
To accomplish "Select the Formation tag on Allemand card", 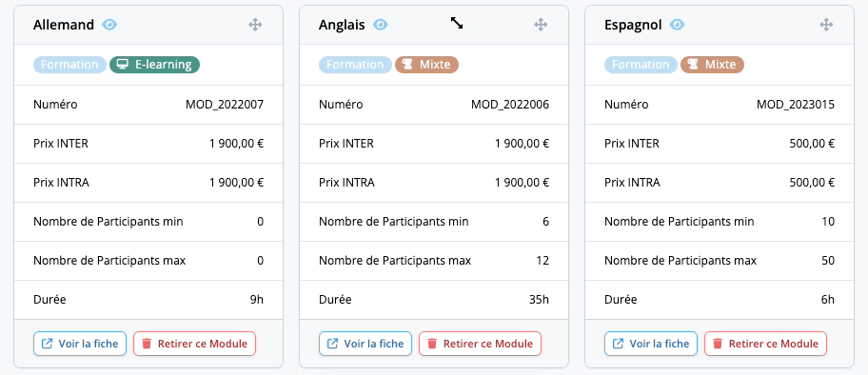I will coord(69,65).
